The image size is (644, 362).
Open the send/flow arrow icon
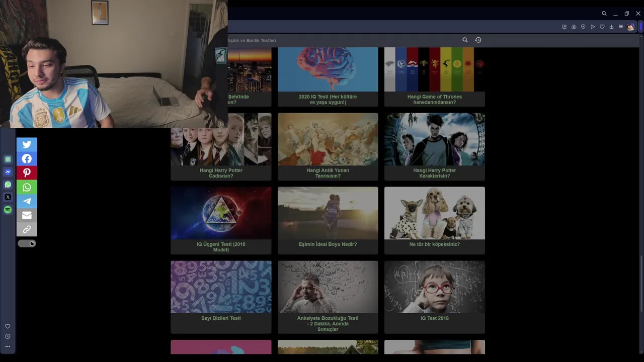pyautogui.click(x=593, y=27)
